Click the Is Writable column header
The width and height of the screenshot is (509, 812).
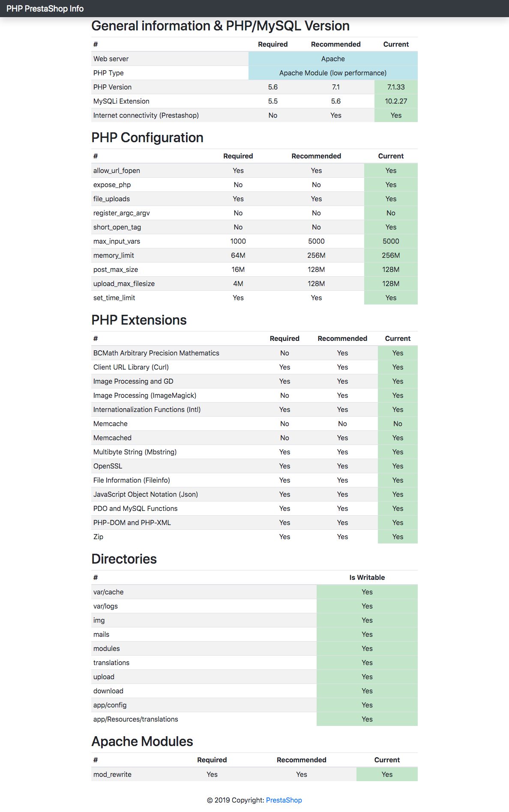pyautogui.click(x=367, y=577)
